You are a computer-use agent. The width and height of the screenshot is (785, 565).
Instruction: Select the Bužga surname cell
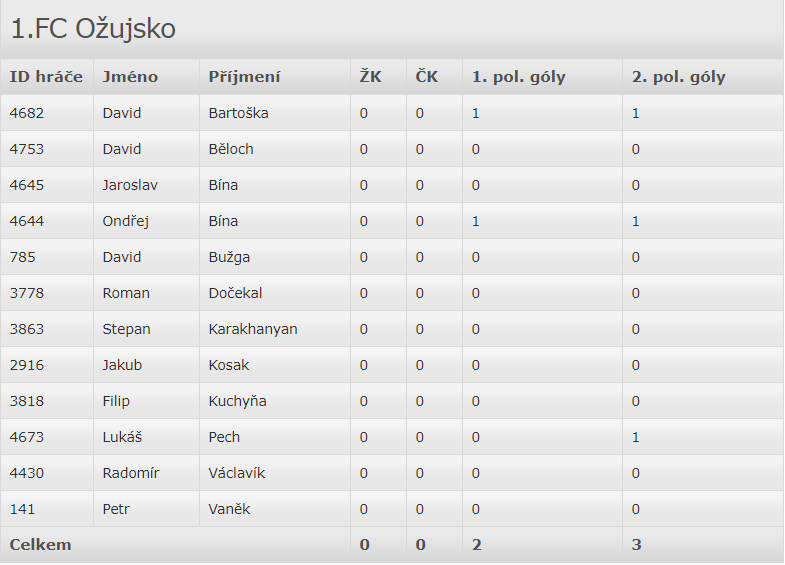click(x=229, y=257)
